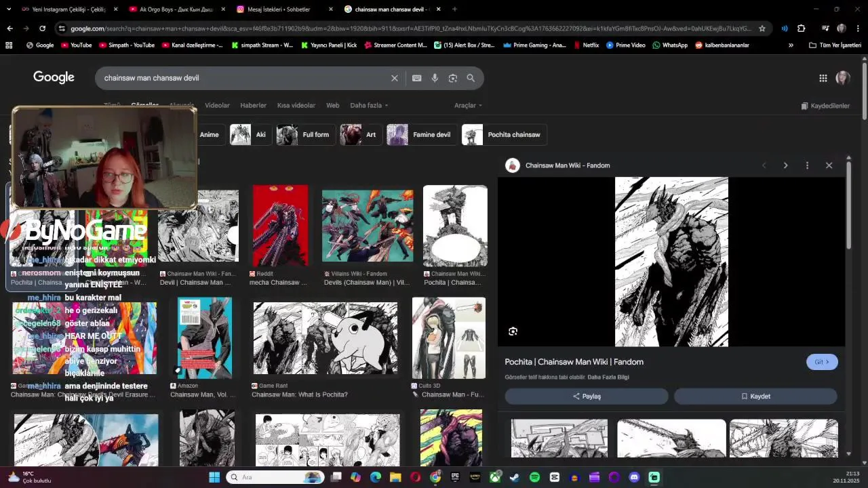Open Spotify from the taskbar
Image resolution: width=868 pixels, height=488 pixels.
tap(534, 477)
